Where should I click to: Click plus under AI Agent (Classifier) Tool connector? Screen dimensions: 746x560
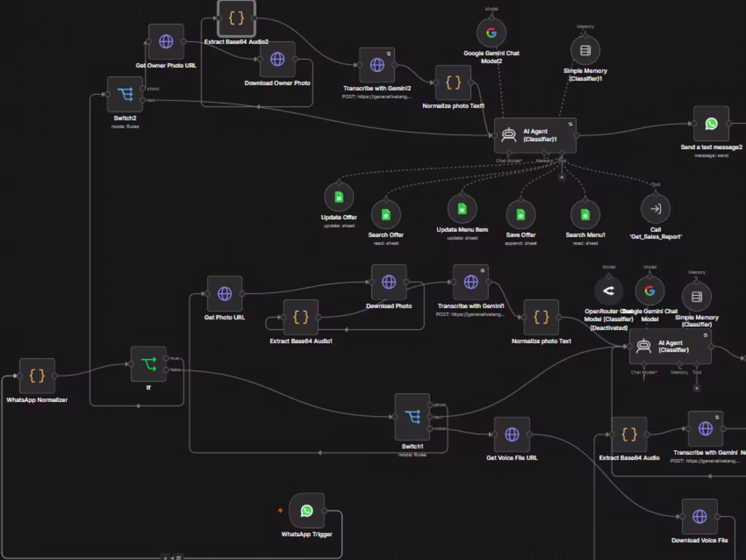(696, 388)
